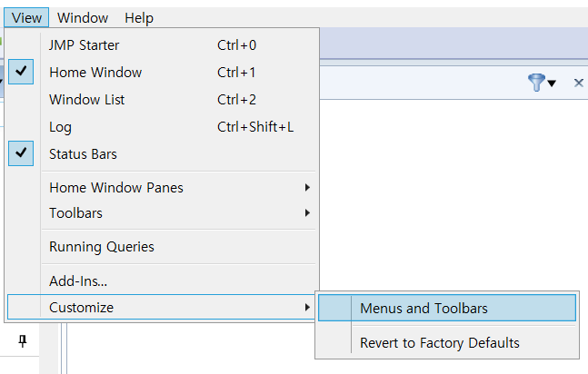588x374 pixels.
Task: Open the Add-Ins dialog entry
Action: [x=162, y=280]
